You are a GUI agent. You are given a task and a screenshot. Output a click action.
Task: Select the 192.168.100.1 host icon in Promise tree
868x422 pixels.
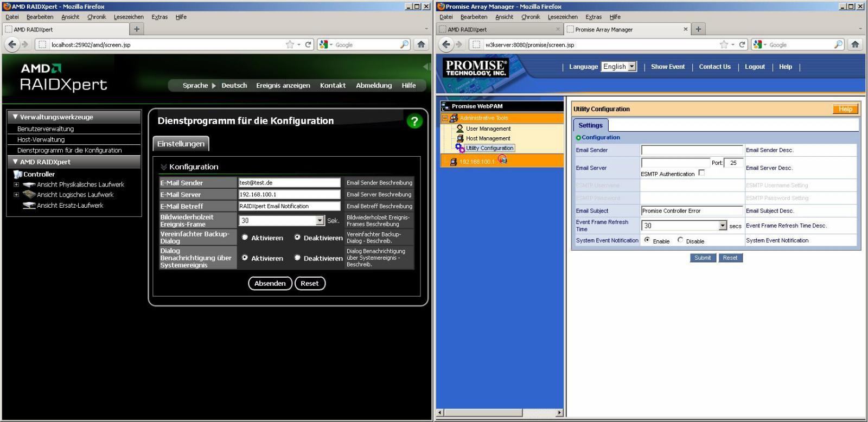tap(453, 162)
